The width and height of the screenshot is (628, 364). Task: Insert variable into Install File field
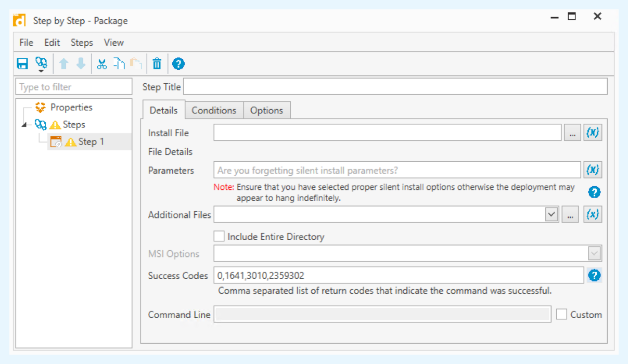(593, 133)
